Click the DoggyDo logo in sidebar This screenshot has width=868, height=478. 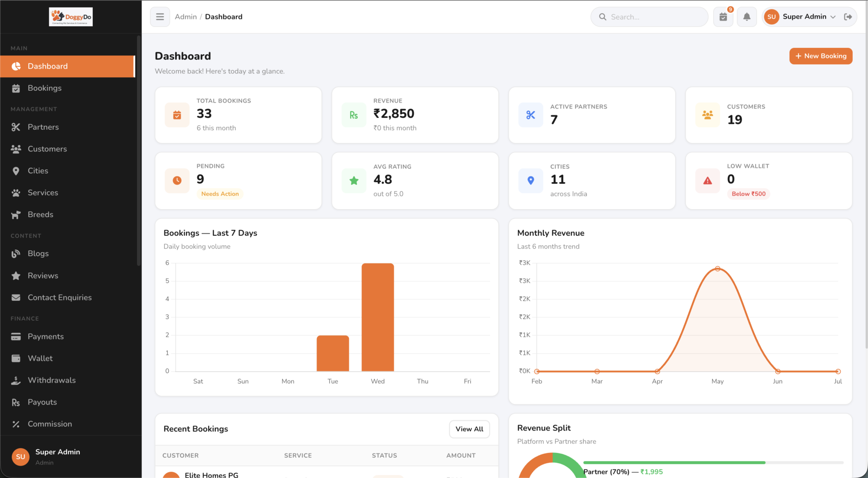(x=71, y=17)
